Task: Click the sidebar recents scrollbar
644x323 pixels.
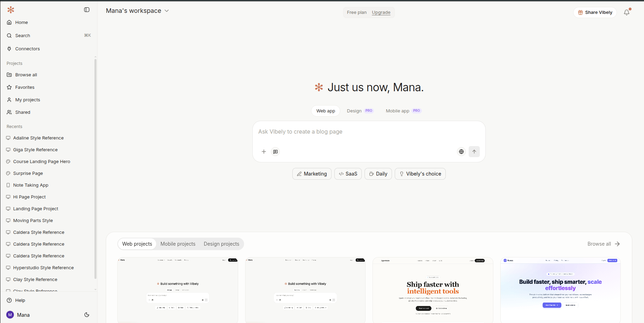Action: [x=95, y=169]
